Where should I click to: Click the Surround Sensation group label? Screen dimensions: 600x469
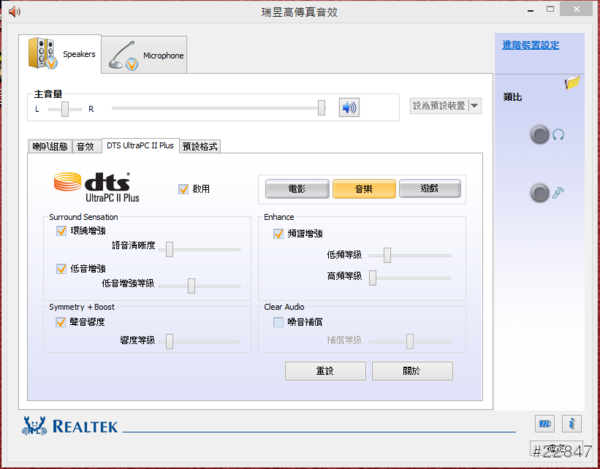[83, 217]
